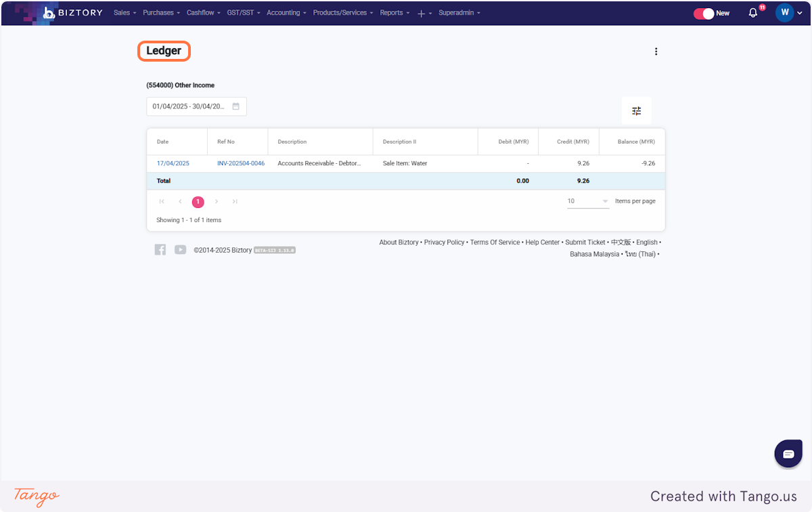Image resolution: width=812 pixels, height=512 pixels.
Task: Click the '(554000) Other Income' account label
Action: [x=181, y=85]
